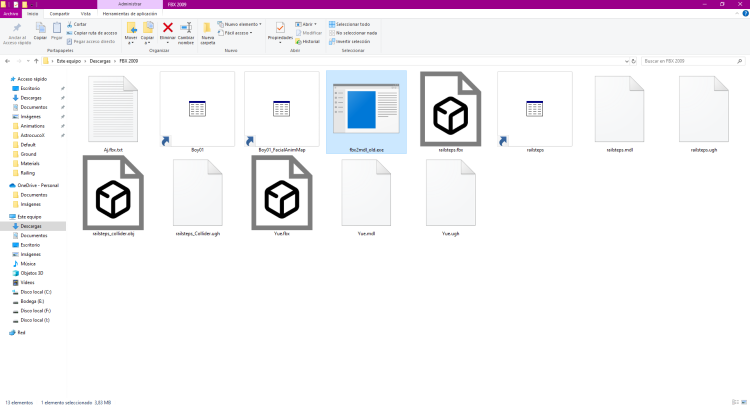This screenshot has width=750, height=407.
Task: Switch to the Compartir ribbon tab
Action: (x=58, y=13)
